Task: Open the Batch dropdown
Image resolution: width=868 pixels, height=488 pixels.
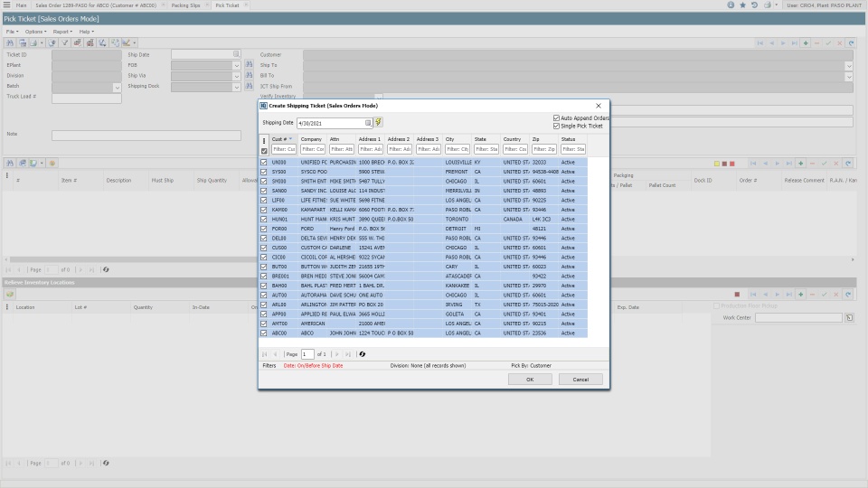Action: (x=117, y=88)
